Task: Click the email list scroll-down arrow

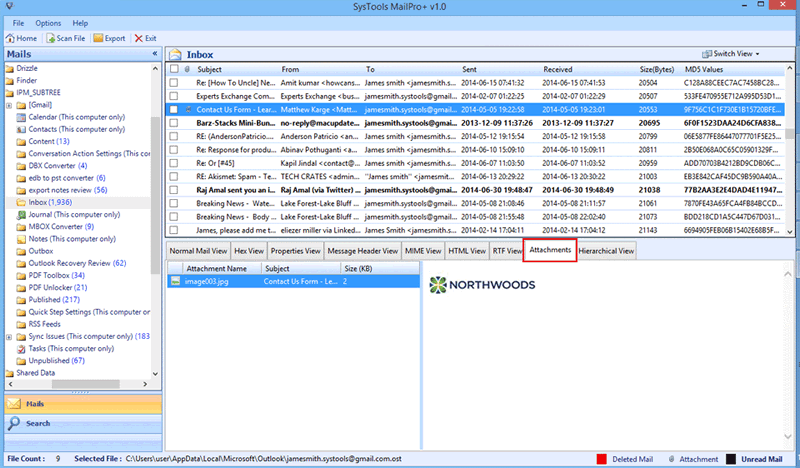Action: click(790, 232)
